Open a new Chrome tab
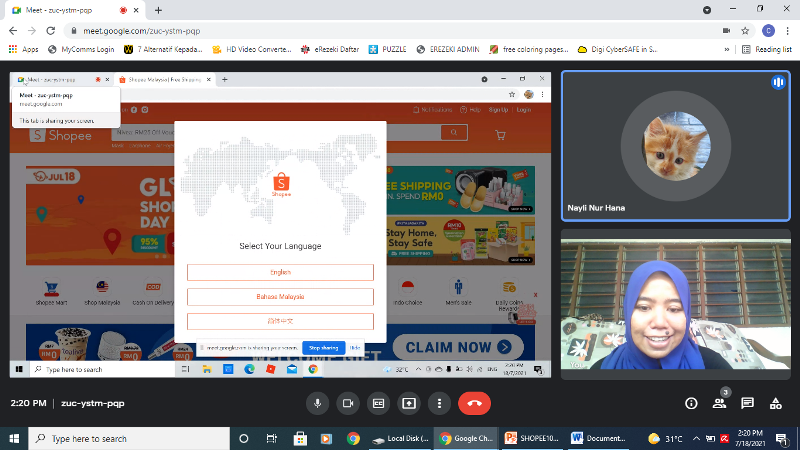Image resolution: width=800 pixels, height=450 pixels. click(158, 10)
